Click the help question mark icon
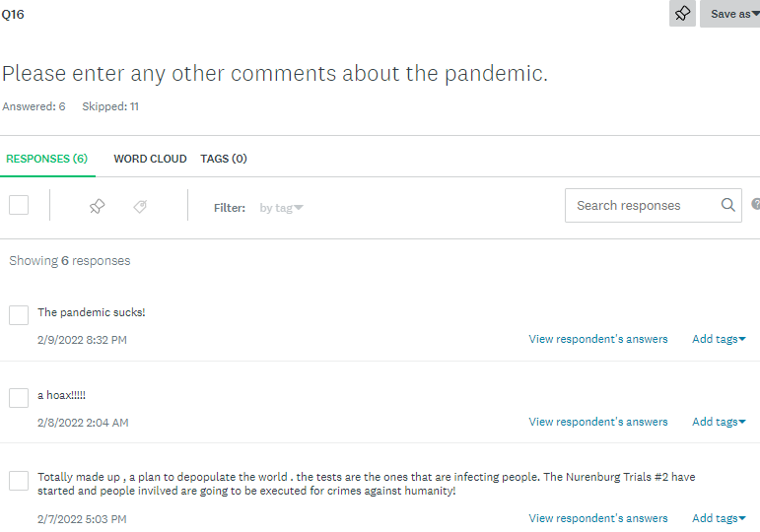The image size is (760, 532). pyautogui.click(x=755, y=205)
